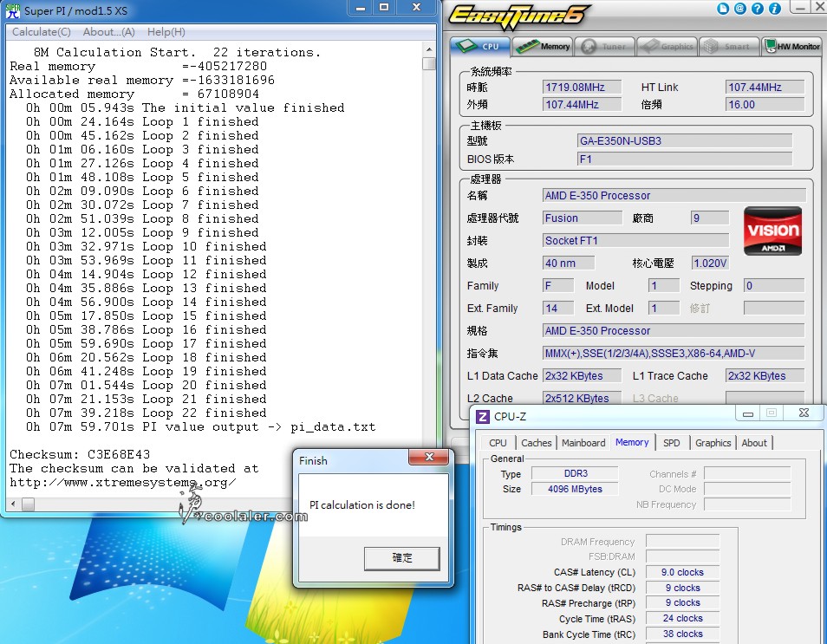Click the CPU-Z DDR3 type field
The image size is (827, 644).
(575, 473)
